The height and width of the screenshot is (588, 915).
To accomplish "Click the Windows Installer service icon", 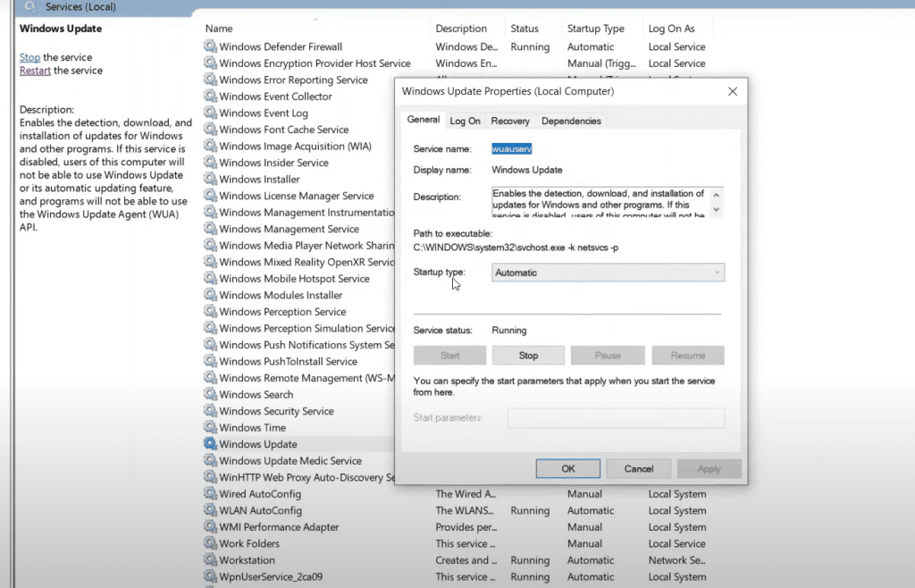I will pyautogui.click(x=210, y=179).
